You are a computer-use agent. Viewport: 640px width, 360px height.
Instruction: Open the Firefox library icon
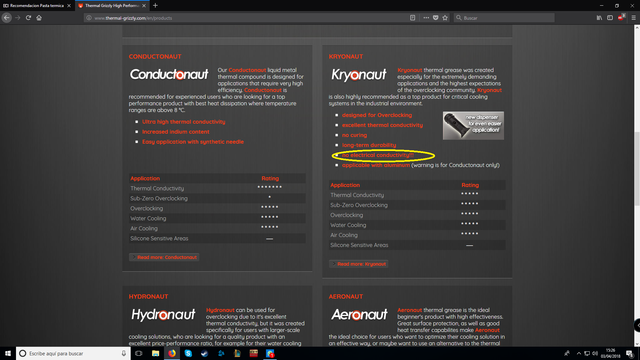click(599, 18)
